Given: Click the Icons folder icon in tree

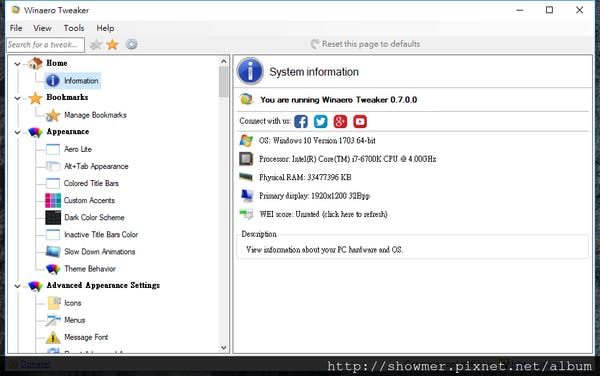Looking at the screenshot, I should coord(54,303).
